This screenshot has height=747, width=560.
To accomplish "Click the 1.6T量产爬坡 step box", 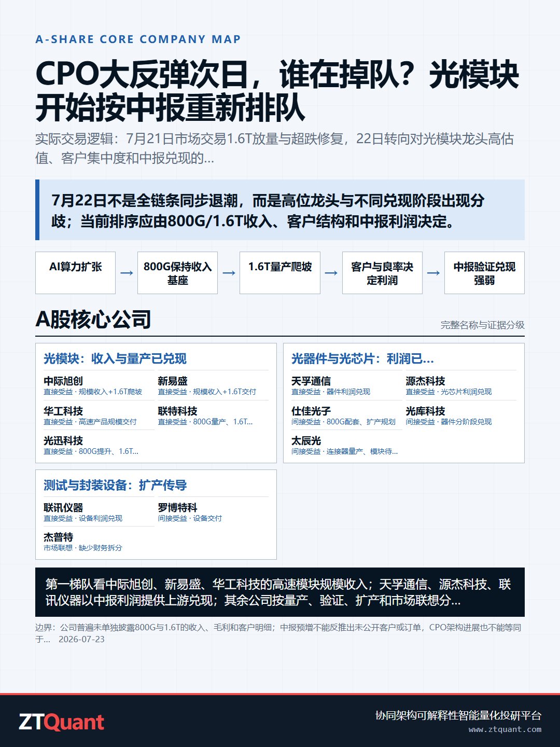I will click(x=280, y=273).
